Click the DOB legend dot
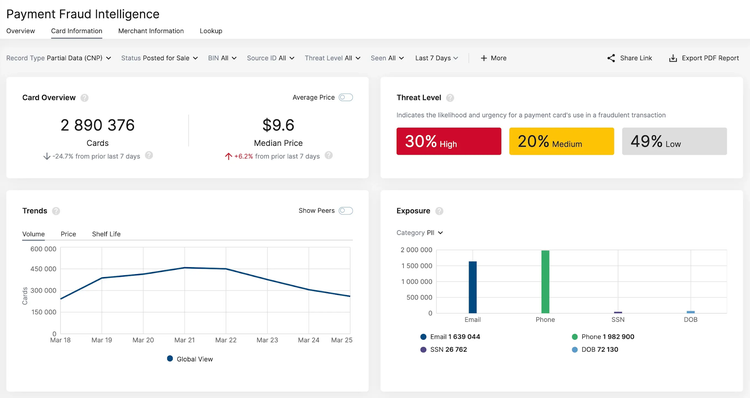 [574, 350]
